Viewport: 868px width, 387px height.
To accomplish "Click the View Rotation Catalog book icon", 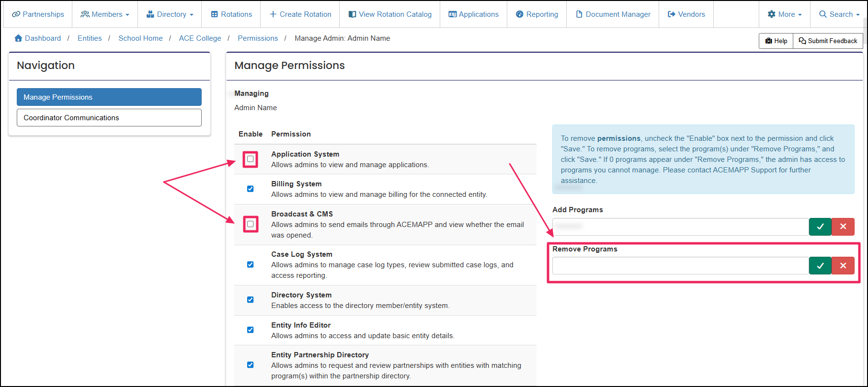I will 353,14.
